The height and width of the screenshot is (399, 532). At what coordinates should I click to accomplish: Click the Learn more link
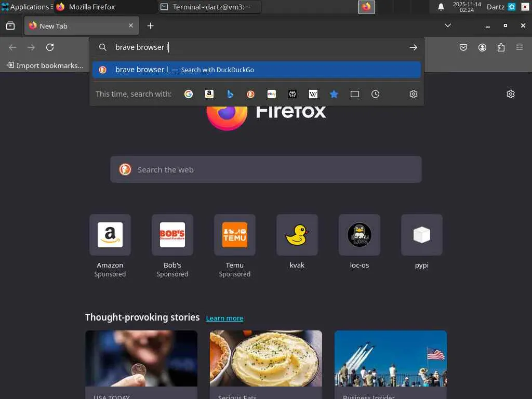pyautogui.click(x=224, y=318)
